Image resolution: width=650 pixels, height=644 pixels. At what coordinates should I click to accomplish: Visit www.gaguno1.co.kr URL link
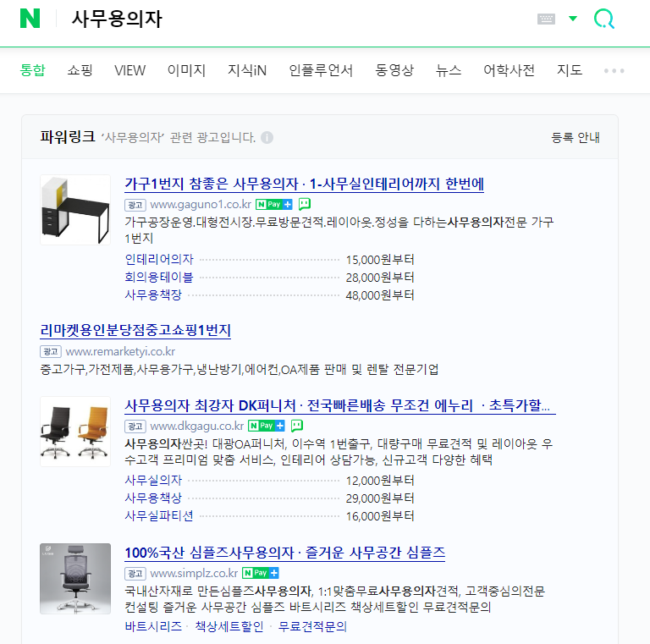click(x=201, y=204)
